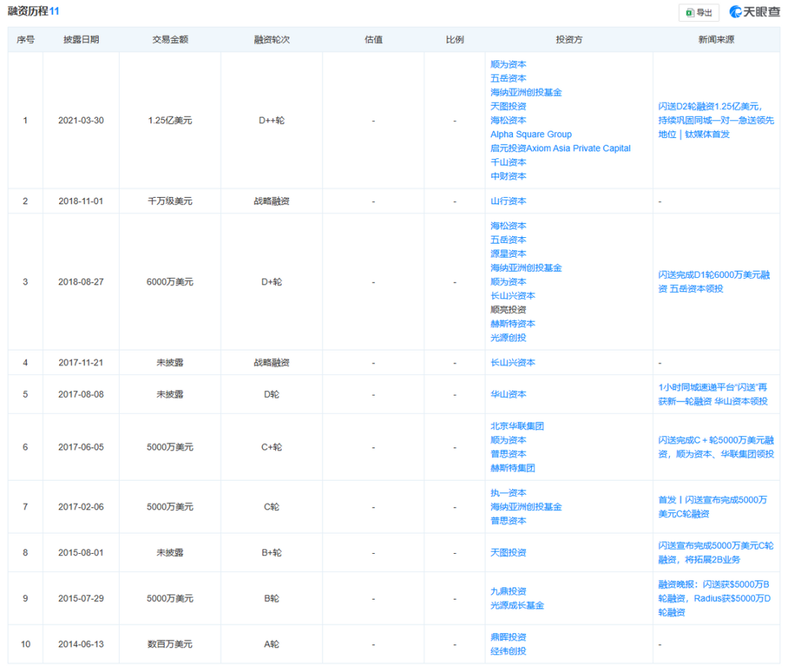Select the amount cell 数百万美元
Image resolution: width=788 pixels, height=672 pixels.
170,644
